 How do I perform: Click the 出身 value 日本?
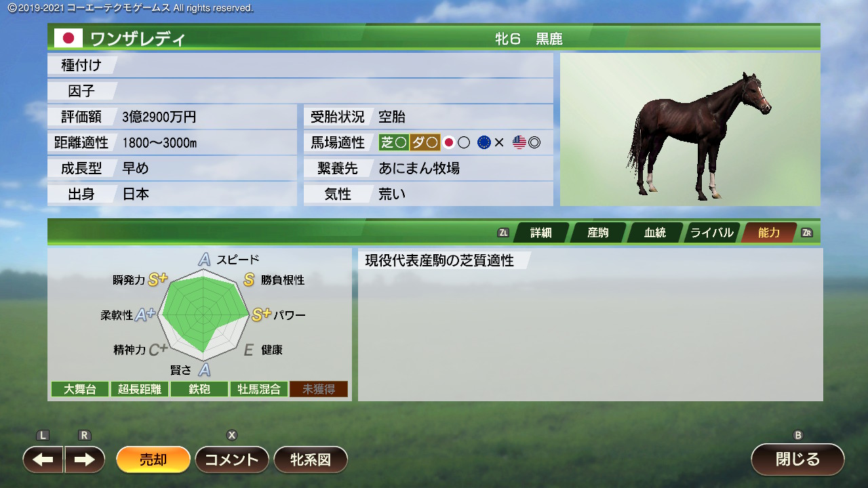[x=136, y=195]
